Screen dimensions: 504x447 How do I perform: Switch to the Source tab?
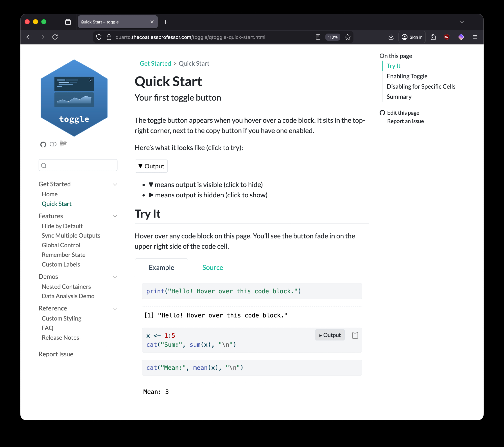point(213,268)
